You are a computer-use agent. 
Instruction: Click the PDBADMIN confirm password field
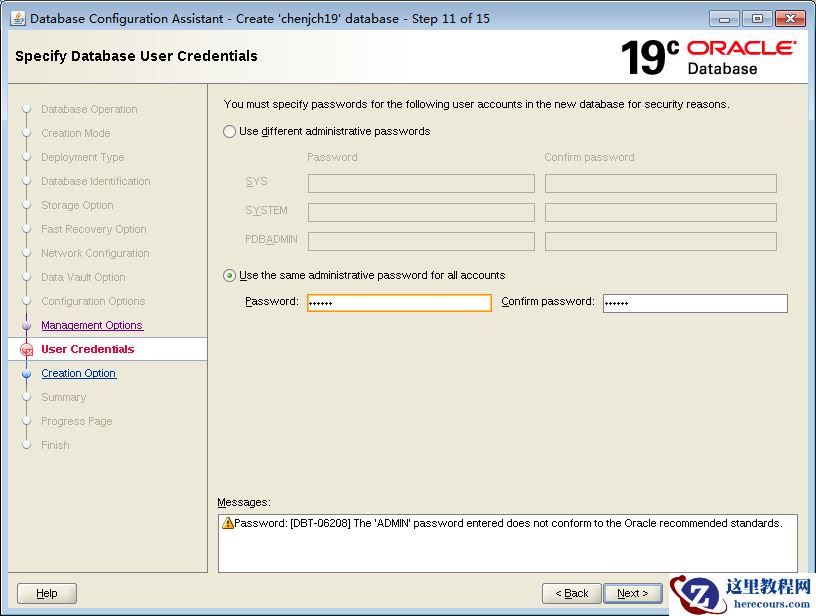(661, 241)
